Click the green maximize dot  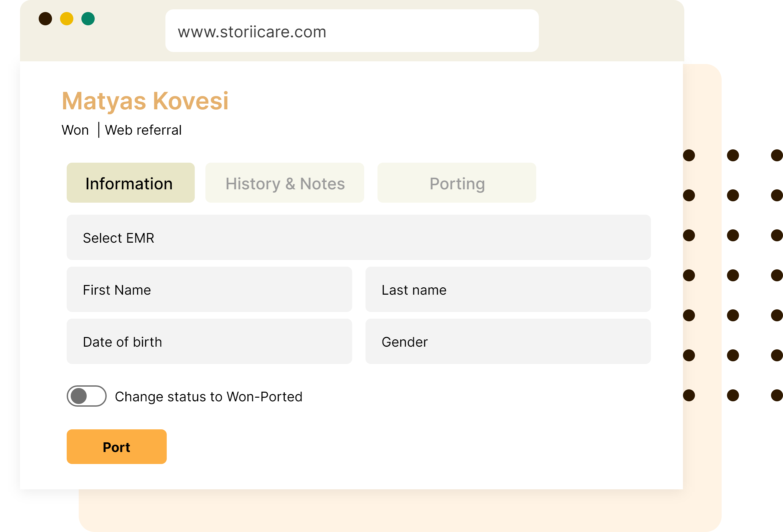tap(88, 19)
